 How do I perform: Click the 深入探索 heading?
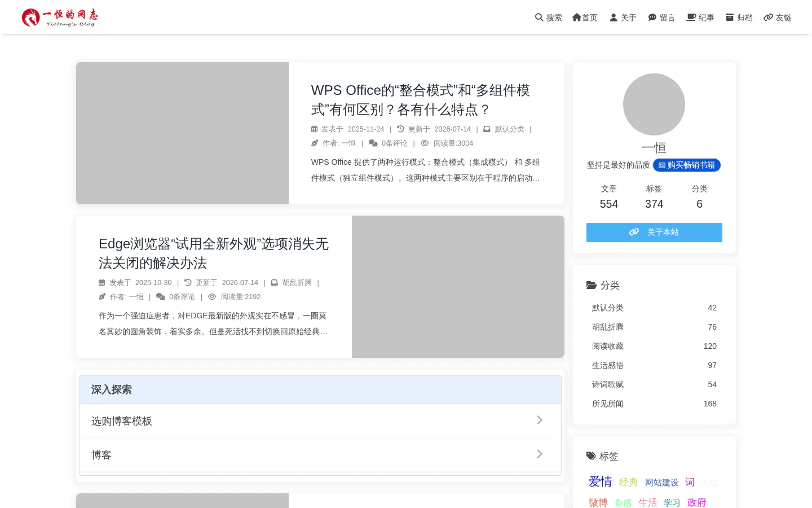(112, 389)
